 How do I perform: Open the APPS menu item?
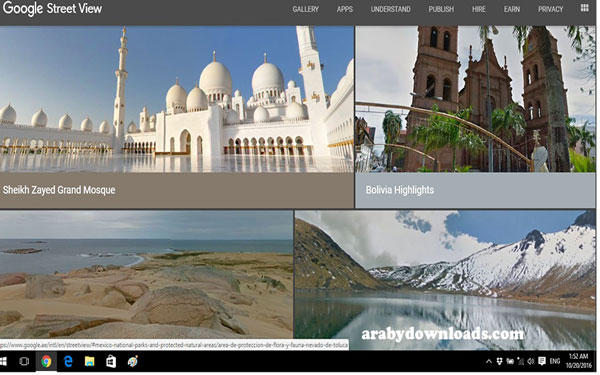tap(345, 9)
